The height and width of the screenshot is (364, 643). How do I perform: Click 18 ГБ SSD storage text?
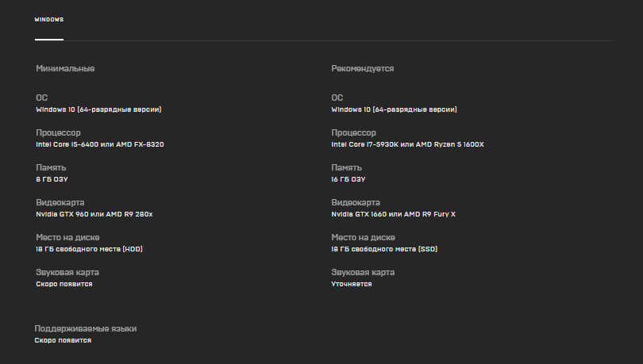coord(384,249)
